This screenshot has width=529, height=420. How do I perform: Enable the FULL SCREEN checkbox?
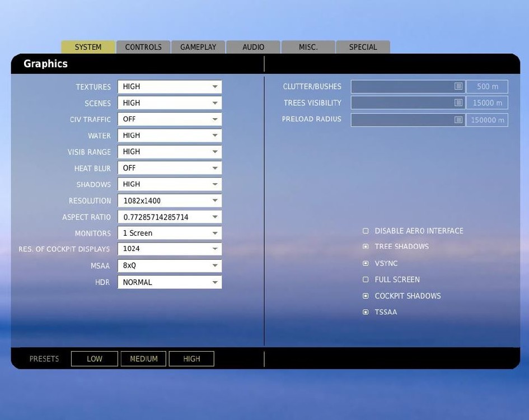(x=366, y=279)
